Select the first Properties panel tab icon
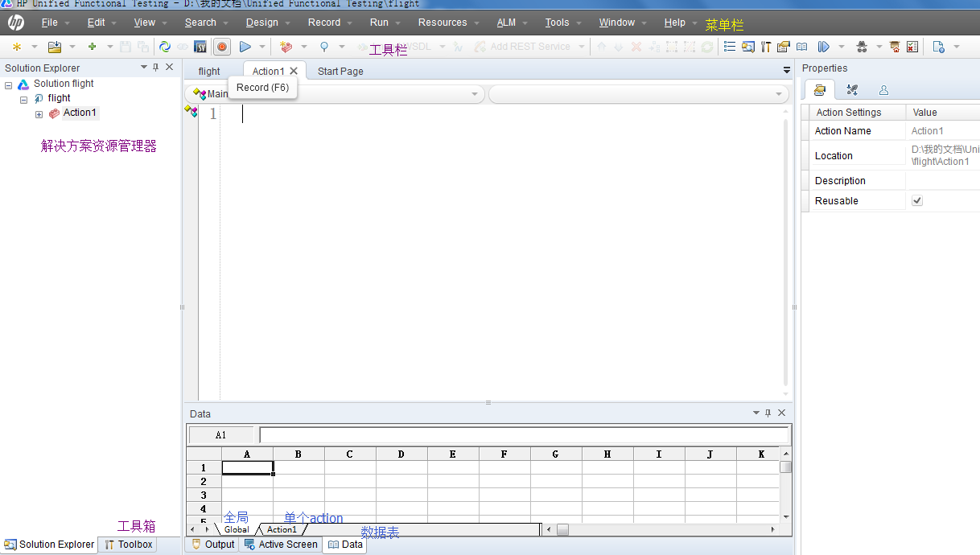980x555 pixels. pos(819,90)
